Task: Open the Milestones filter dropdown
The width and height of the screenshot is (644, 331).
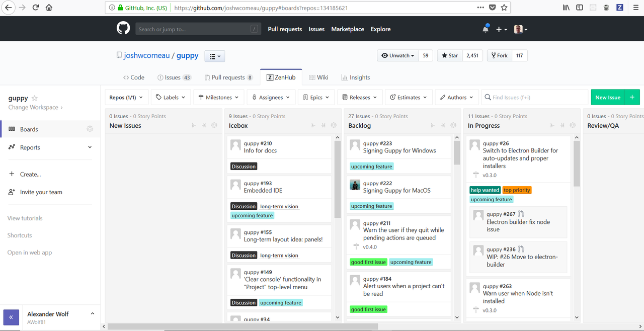Action: (x=219, y=97)
